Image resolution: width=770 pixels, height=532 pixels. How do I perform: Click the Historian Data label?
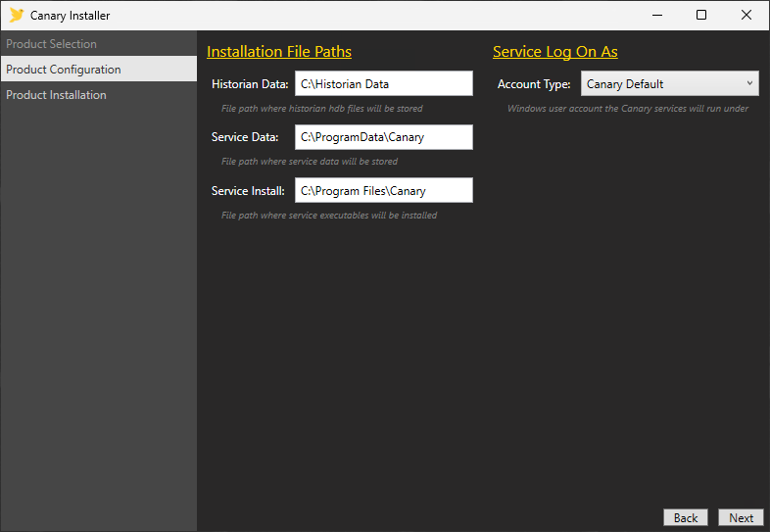[x=250, y=84]
